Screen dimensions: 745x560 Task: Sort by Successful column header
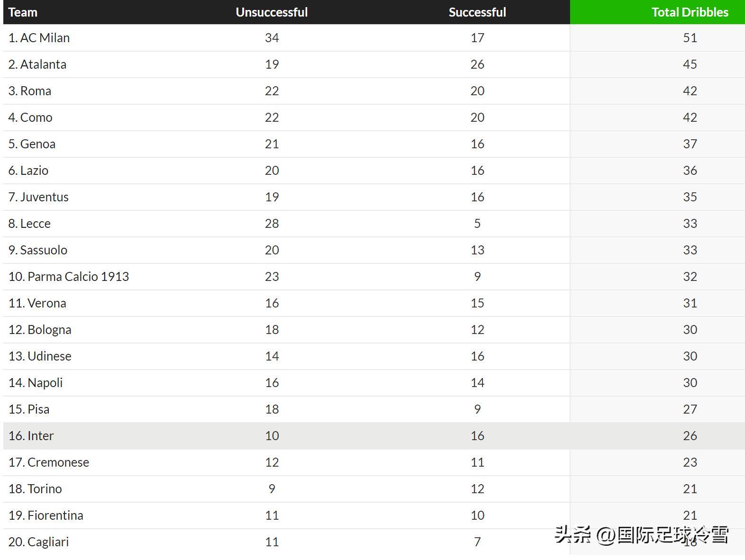tap(477, 12)
